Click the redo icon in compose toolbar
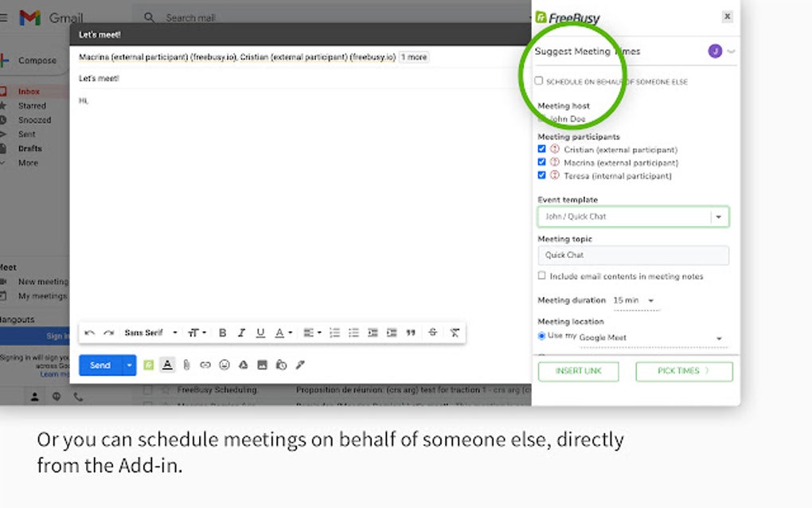Screen dimensions: 812x508 coord(108,333)
